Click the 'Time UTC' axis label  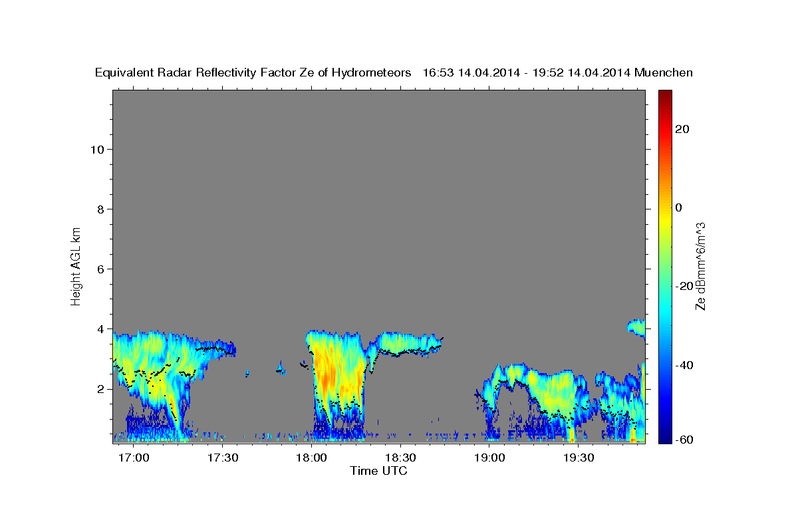click(378, 471)
